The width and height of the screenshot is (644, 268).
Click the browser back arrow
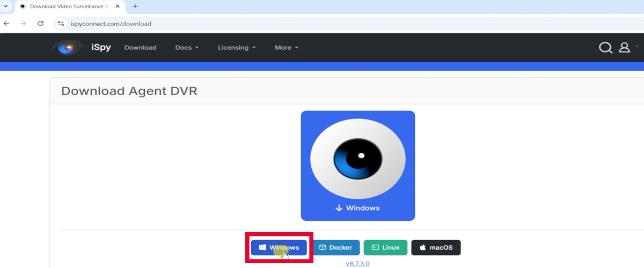click(6, 24)
